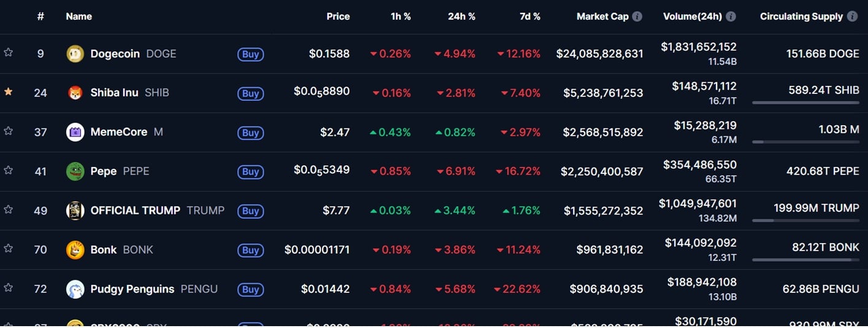Sort by Name column header
868x328 pixels.
[x=79, y=17]
